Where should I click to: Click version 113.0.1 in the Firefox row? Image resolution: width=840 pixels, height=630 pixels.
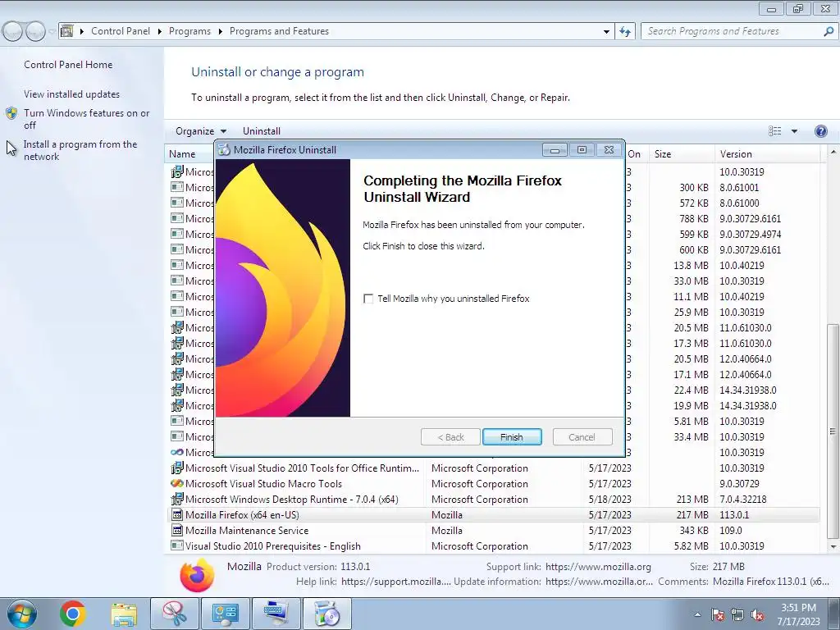pos(734,515)
